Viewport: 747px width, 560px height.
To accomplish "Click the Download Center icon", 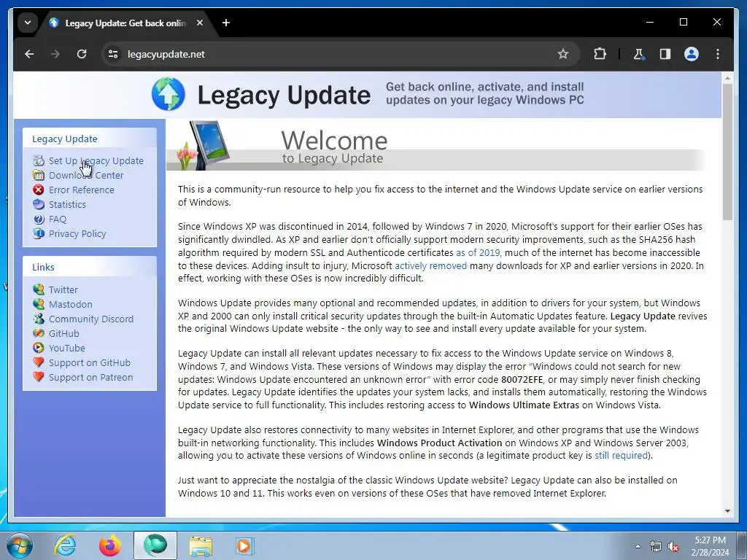I will [x=39, y=175].
